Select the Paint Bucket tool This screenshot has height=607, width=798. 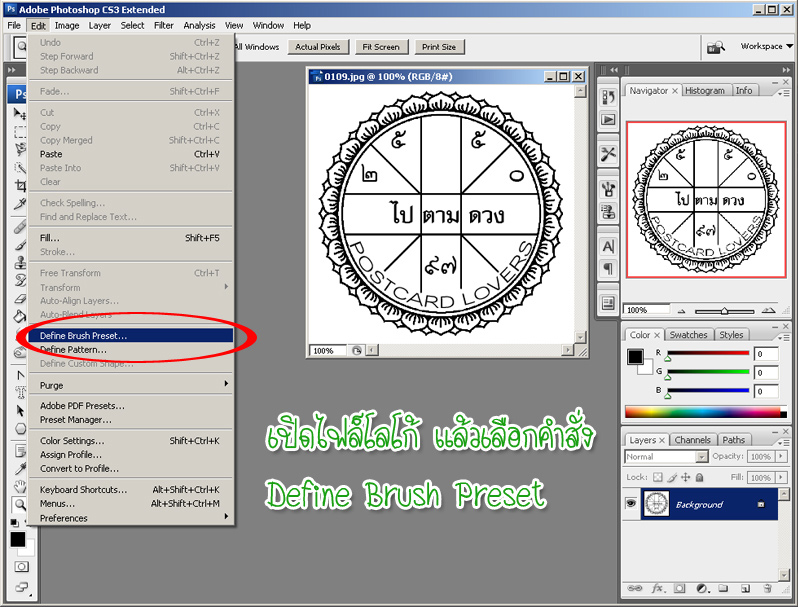point(20,316)
